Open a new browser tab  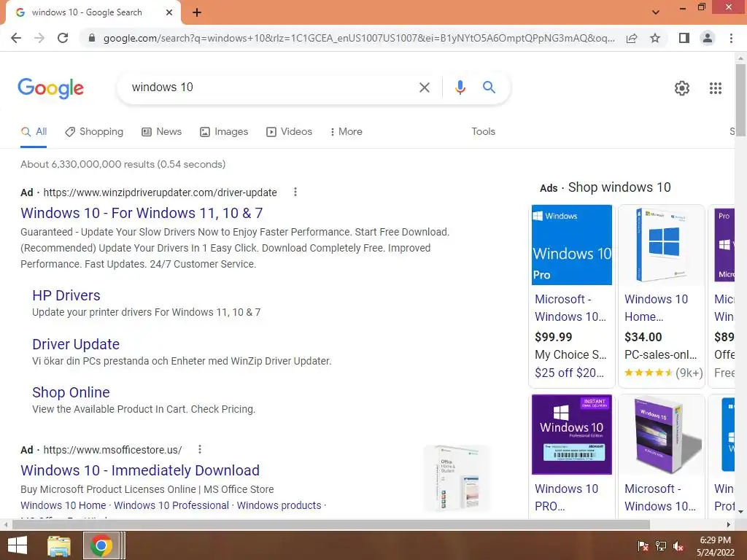(x=197, y=13)
